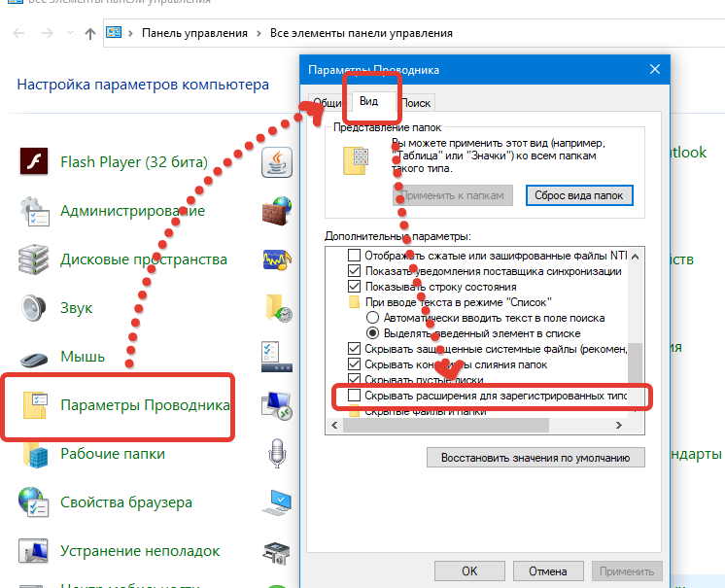Open the Звук speaker icon

tap(33, 308)
